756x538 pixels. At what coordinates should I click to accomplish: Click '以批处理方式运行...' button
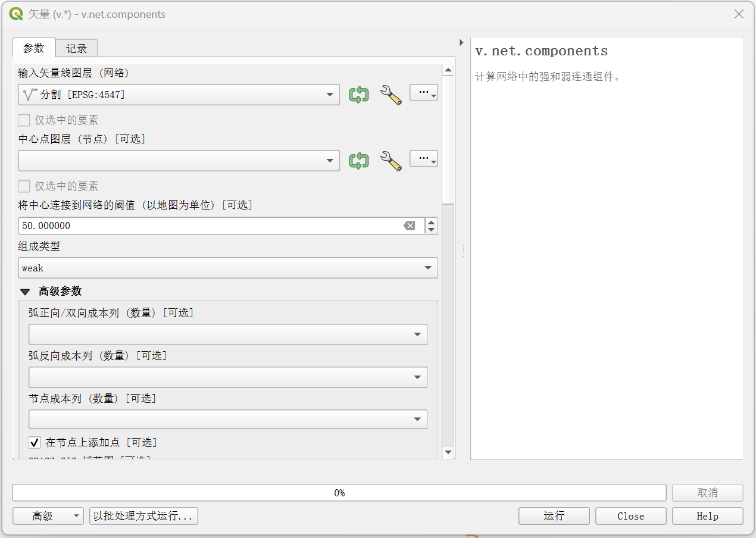coord(143,516)
